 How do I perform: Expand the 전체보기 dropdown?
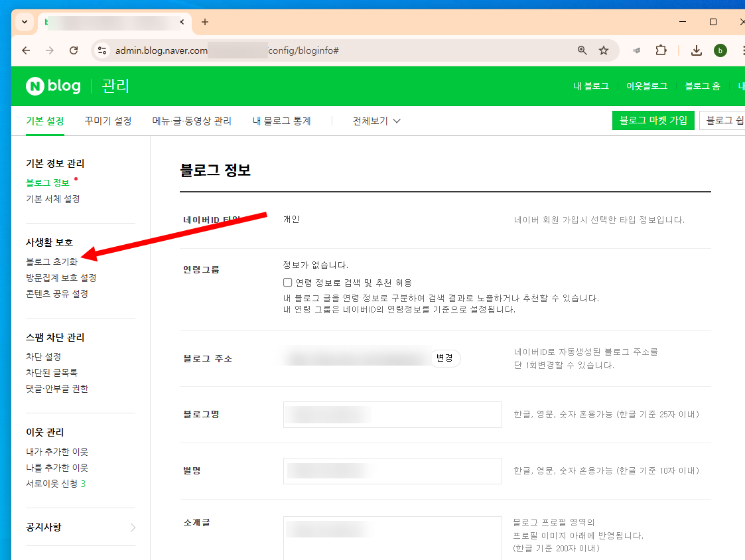376,121
